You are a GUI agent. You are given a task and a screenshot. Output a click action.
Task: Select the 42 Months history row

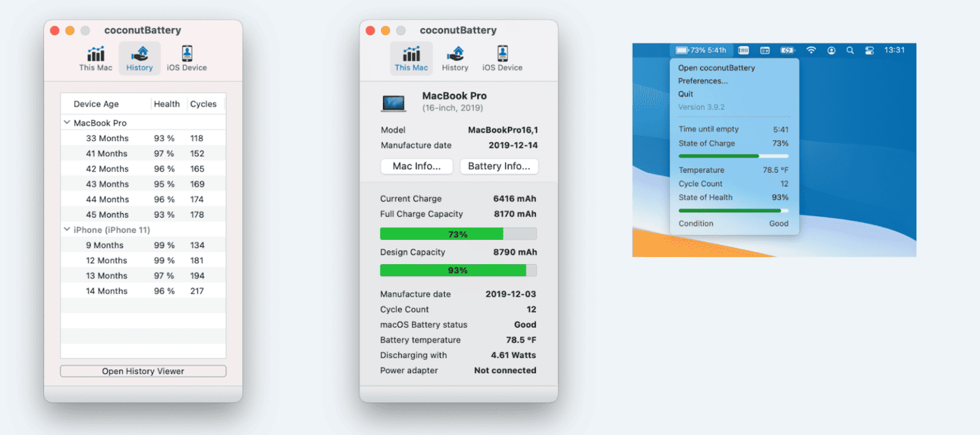coord(143,168)
